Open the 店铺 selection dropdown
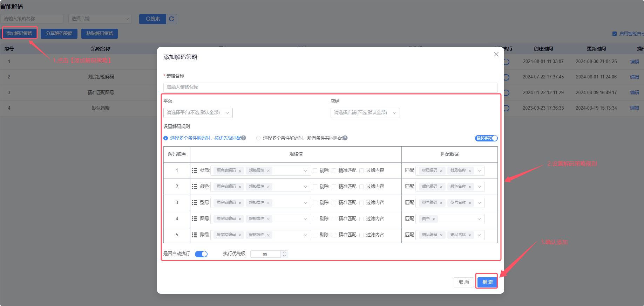Image resolution: width=644 pixels, height=306 pixels. click(365, 113)
